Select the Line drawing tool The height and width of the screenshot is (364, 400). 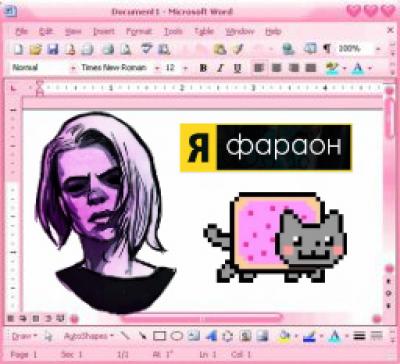tap(125, 335)
